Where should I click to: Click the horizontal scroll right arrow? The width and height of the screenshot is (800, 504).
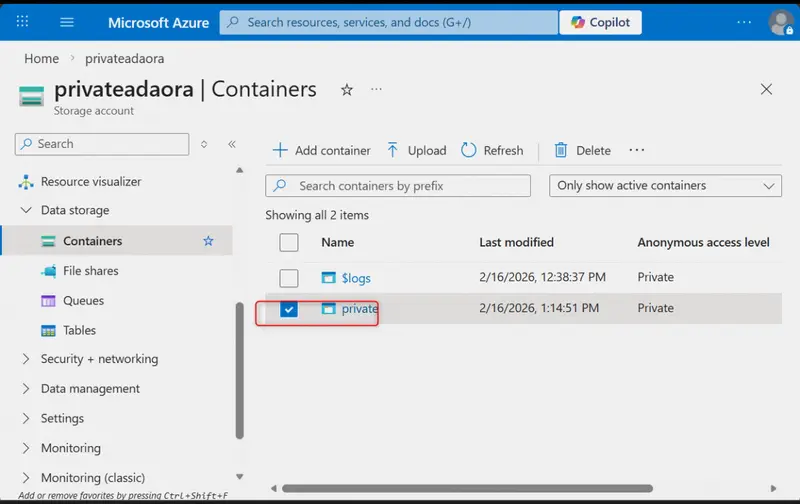point(773,488)
